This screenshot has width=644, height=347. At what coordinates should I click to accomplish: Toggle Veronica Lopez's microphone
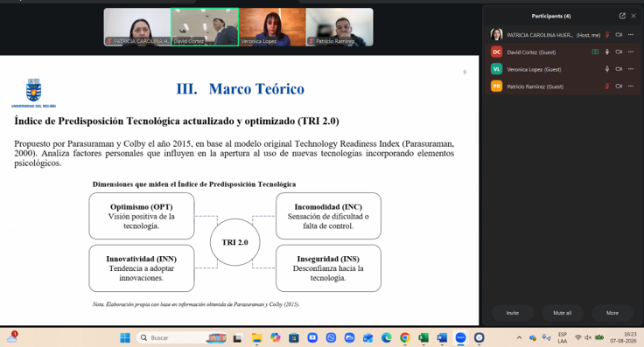[x=607, y=69]
